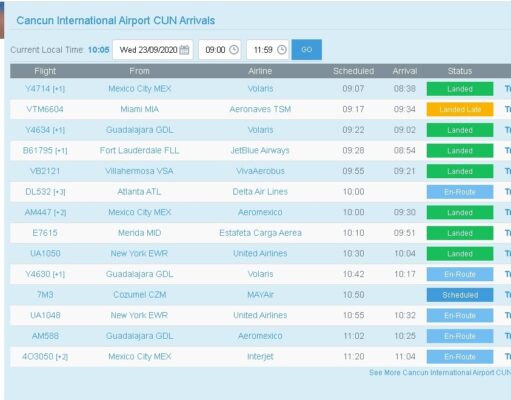This screenshot has height=400, width=511.
Task: Open Aeronaves TSM airline link
Action: [260, 109]
